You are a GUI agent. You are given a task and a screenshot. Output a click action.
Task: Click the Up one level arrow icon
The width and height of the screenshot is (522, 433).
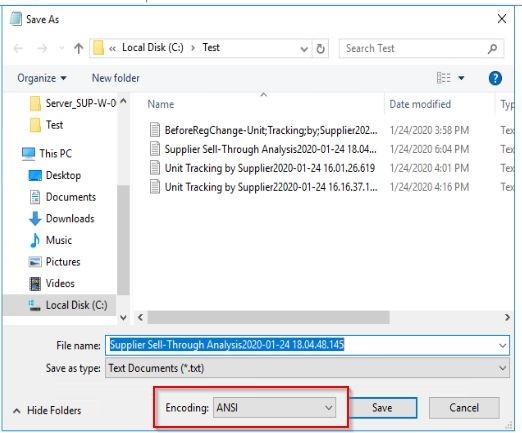pos(79,49)
